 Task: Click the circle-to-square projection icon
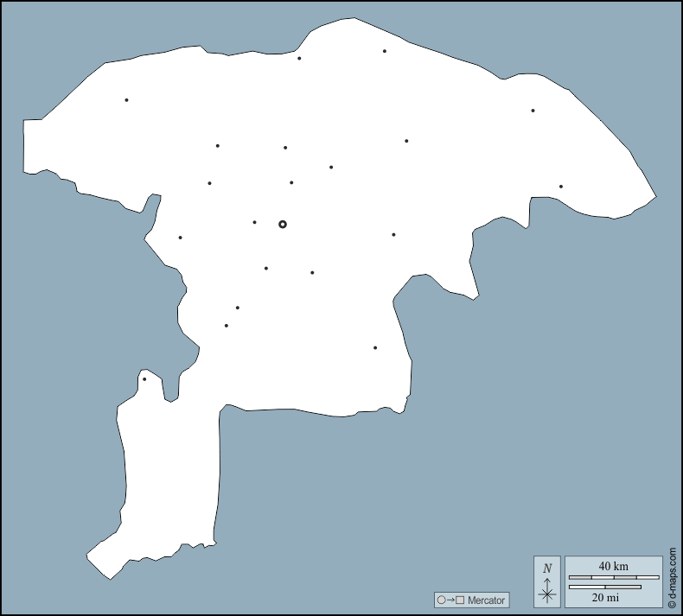(450, 600)
